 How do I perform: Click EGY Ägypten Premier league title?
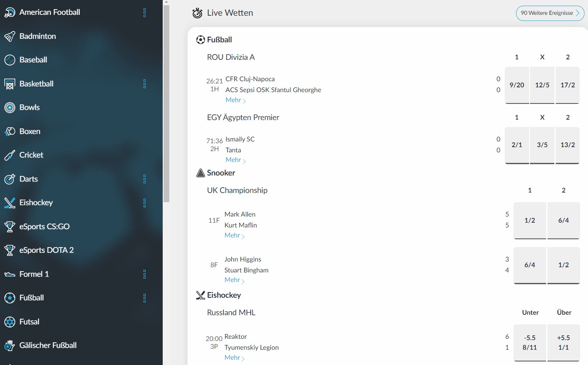(243, 117)
